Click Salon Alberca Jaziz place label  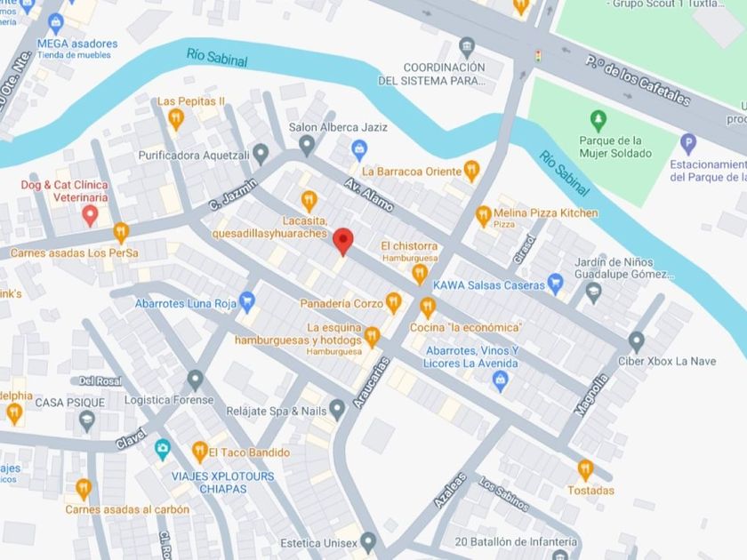click(x=338, y=127)
